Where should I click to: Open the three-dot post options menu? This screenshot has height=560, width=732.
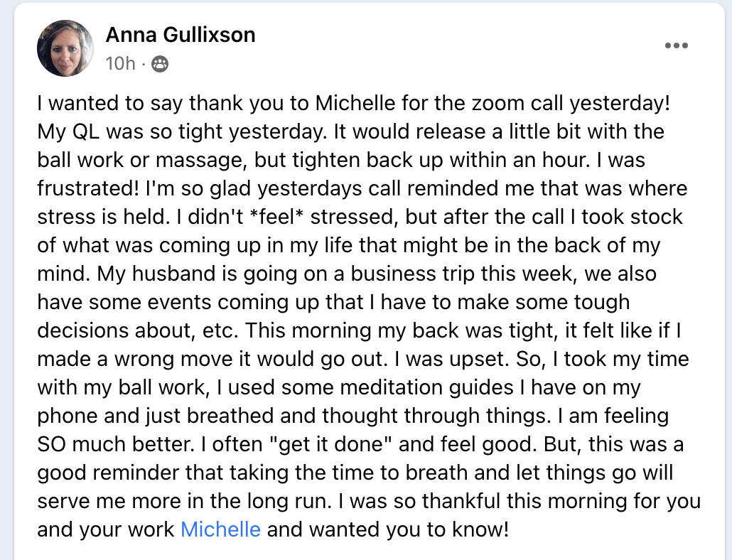coord(677,45)
